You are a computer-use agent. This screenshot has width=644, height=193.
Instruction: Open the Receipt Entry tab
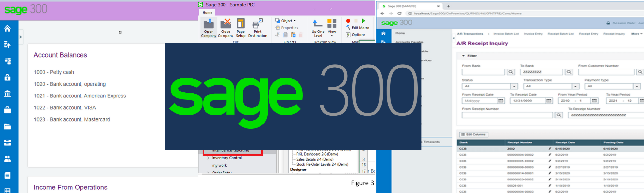tap(588, 34)
